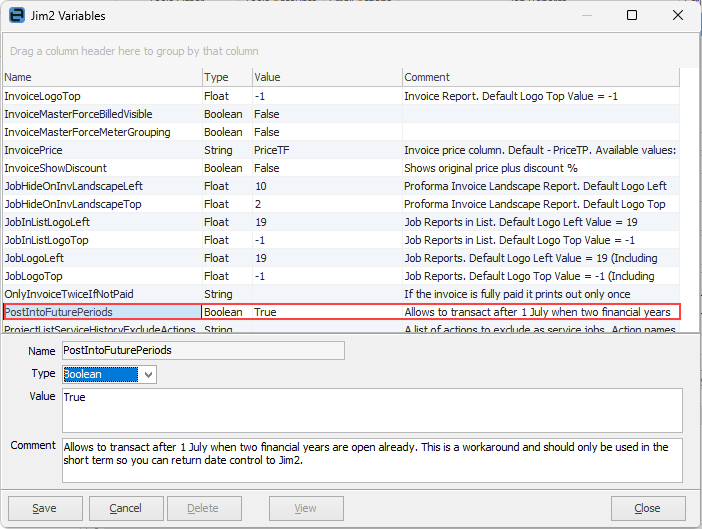Click the value 10 for JobHideOnInvLandscapeLeft
The image size is (702, 529).
[x=261, y=186]
